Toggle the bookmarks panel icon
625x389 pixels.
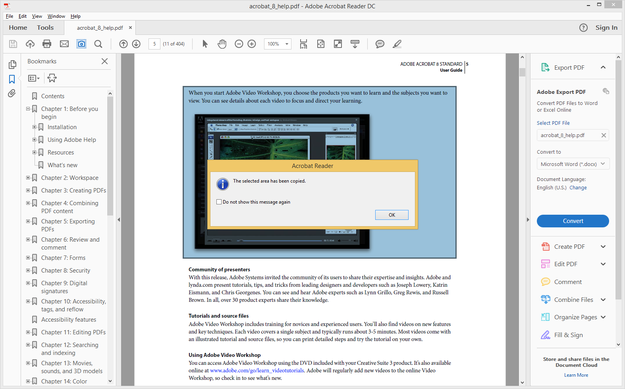point(12,79)
